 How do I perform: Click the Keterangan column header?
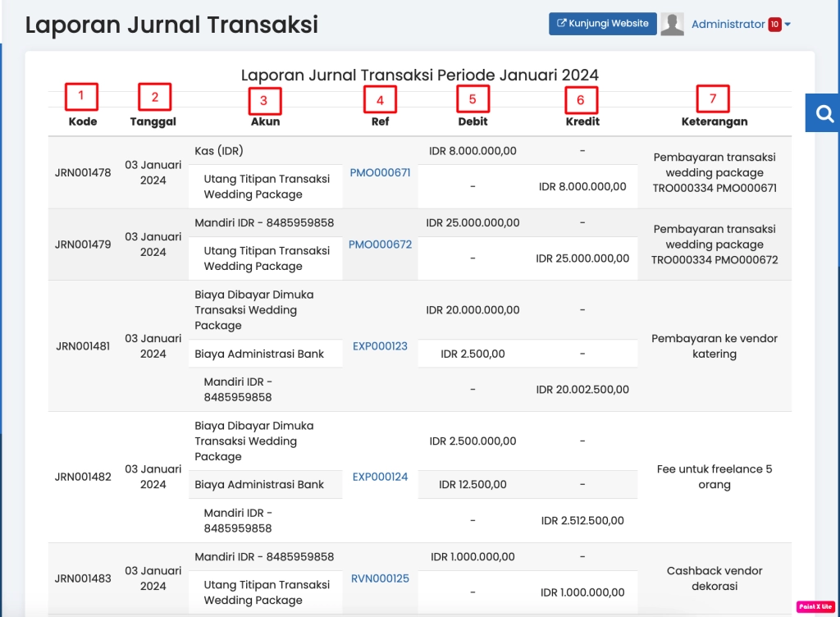point(714,121)
